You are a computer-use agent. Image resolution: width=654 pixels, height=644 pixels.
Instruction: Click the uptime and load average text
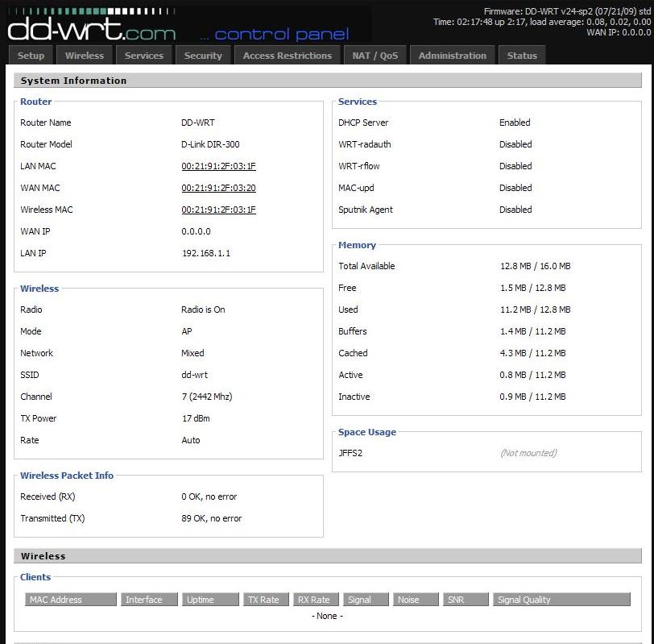[x=542, y=22]
